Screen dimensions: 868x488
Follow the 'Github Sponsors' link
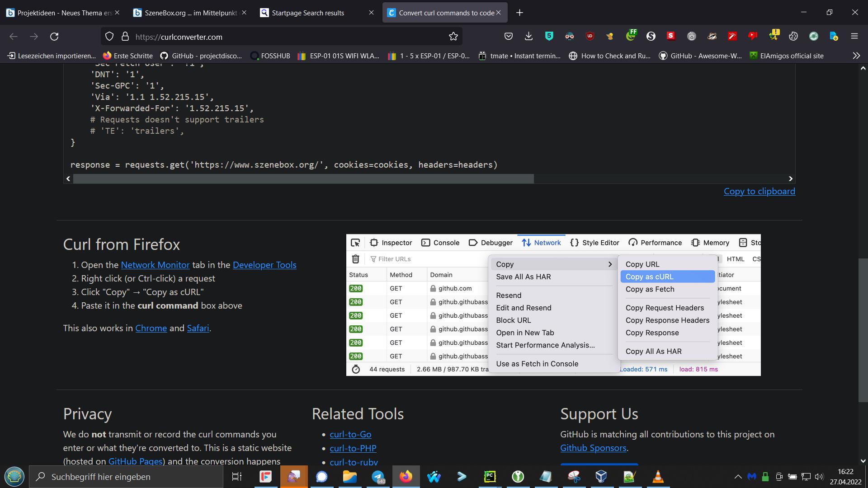[x=593, y=448]
